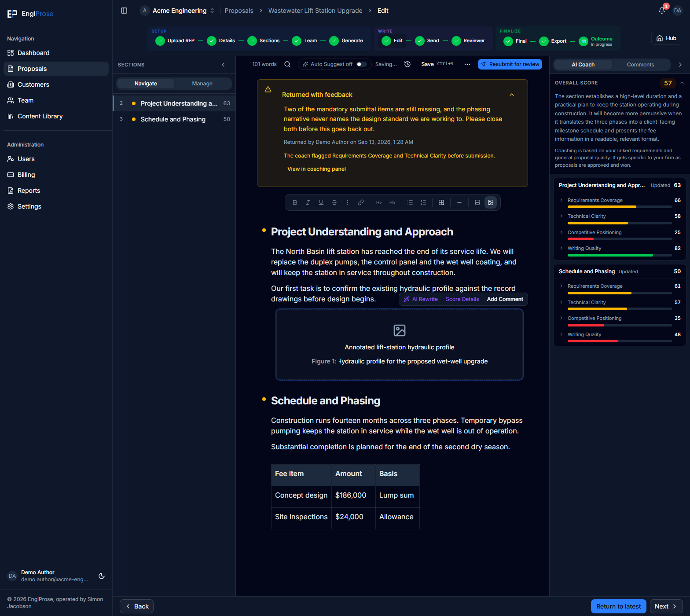The width and height of the screenshot is (690, 616).
Task: Select the Schedule and Phasing section
Action: [174, 119]
